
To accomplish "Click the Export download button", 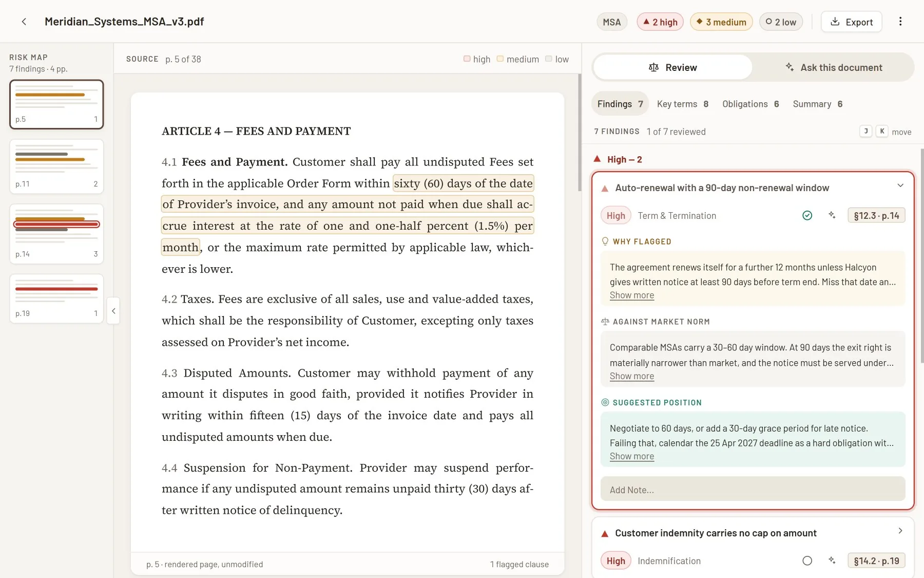I will point(852,22).
